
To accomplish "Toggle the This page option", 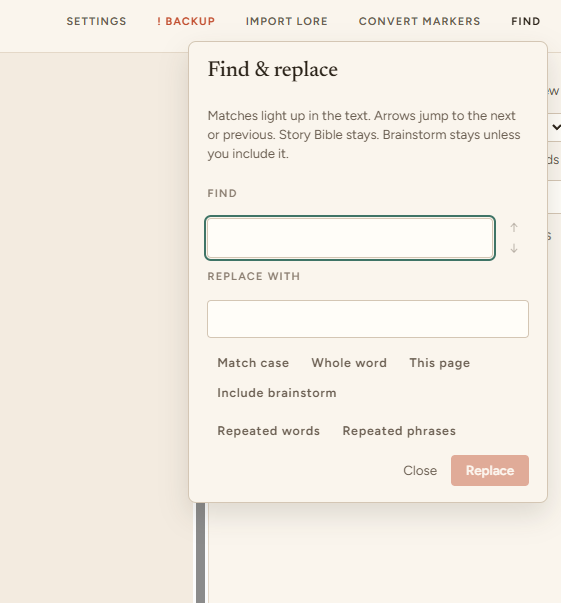I will click(x=439, y=363).
